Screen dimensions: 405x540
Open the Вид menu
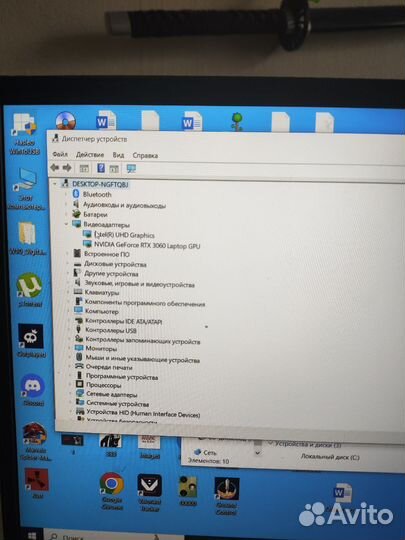point(118,155)
